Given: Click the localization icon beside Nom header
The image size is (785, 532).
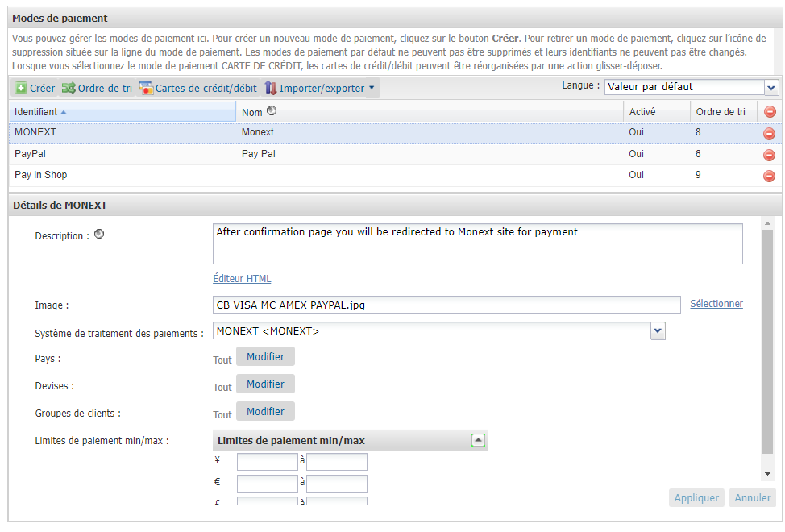Looking at the screenshot, I should [x=272, y=111].
